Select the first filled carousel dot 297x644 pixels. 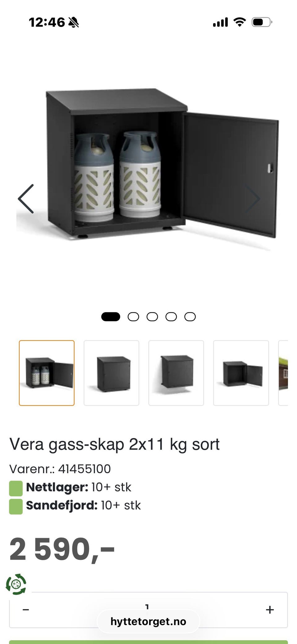[111, 317]
